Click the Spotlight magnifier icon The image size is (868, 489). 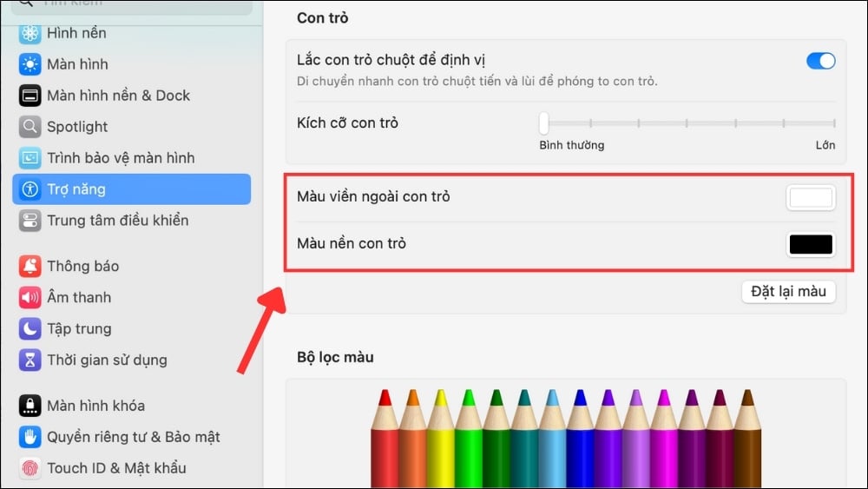click(30, 127)
